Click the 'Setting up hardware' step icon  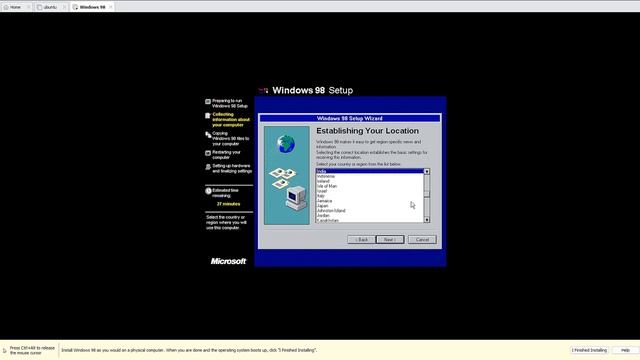[x=208, y=167]
